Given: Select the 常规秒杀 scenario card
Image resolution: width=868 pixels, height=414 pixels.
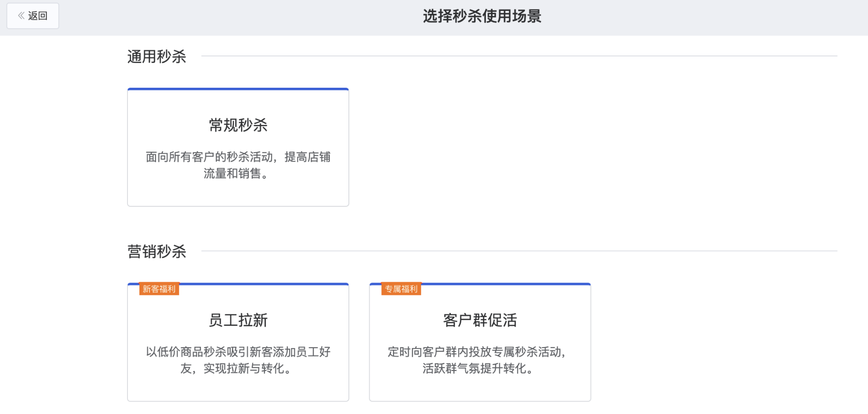Looking at the screenshot, I should click(238, 147).
